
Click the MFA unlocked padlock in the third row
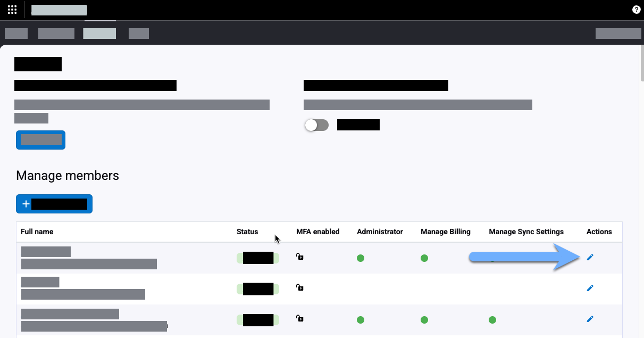click(300, 319)
